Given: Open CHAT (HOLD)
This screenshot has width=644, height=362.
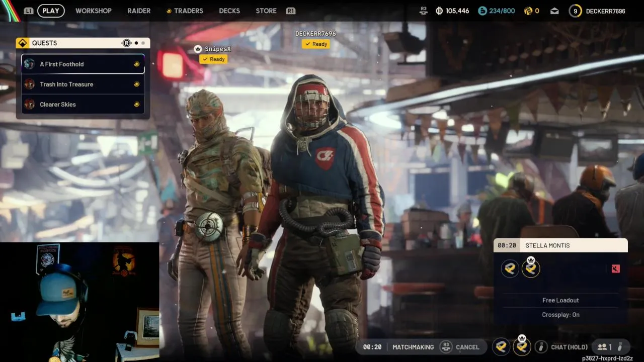Looking at the screenshot, I should point(569,347).
